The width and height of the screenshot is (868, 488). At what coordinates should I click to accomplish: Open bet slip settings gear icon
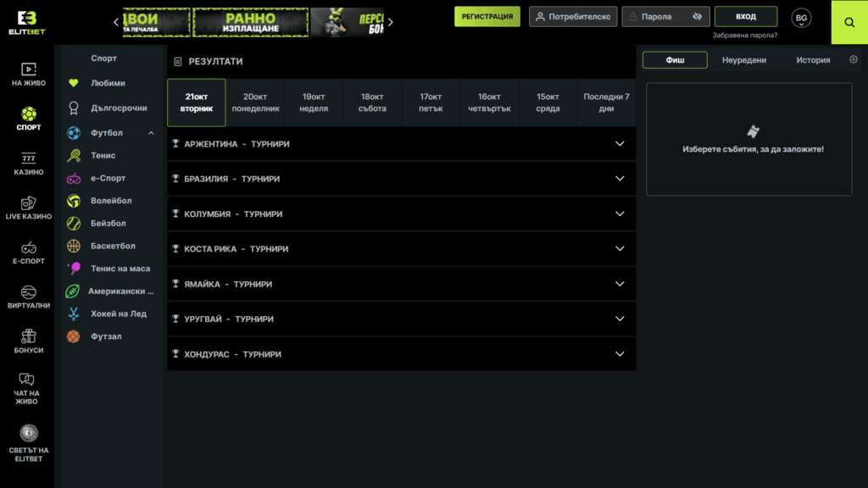(x=854, y=60)
